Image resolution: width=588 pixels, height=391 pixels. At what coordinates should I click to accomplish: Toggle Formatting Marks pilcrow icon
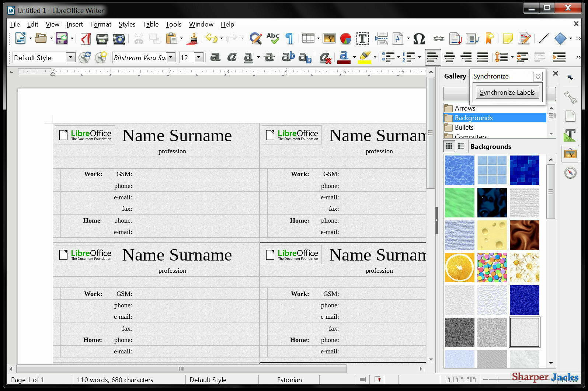[289, 38]
